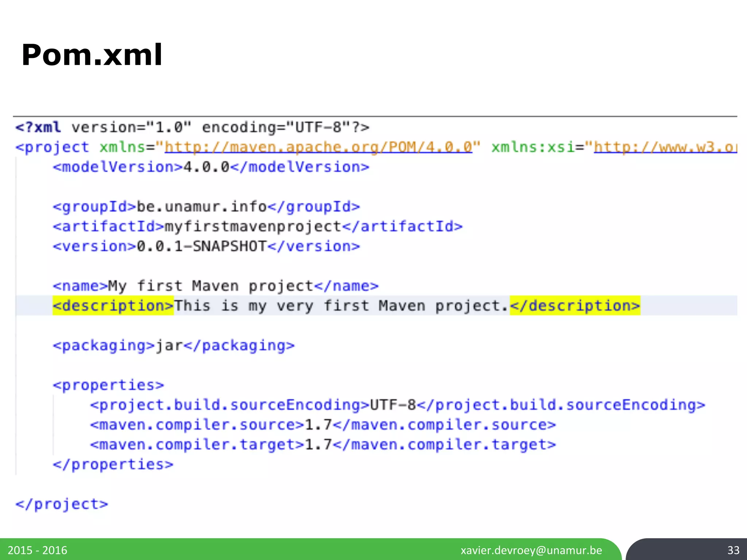The image size is (747, 560).
Task: Click the artifactId myfirstmavenproject text
Action: 253,226
